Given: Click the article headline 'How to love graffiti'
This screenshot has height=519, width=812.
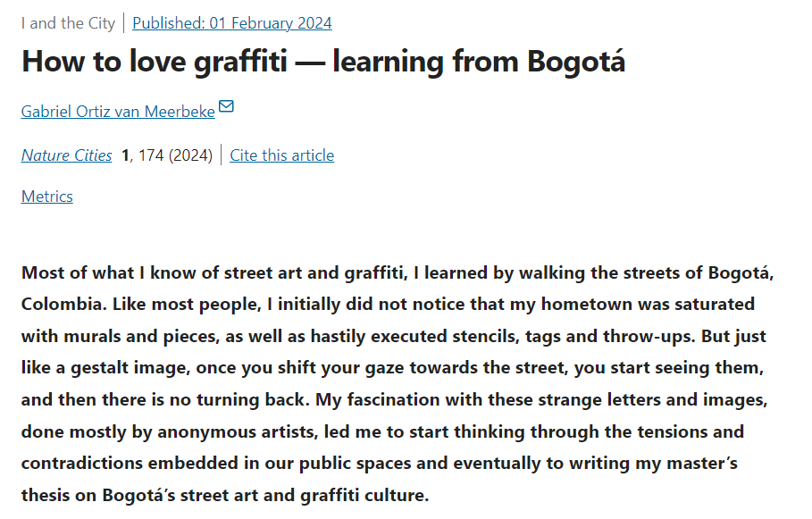Looking at the screenshot, I should click(155, 61).
